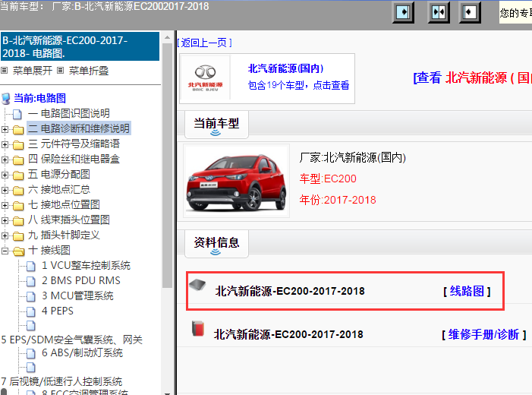Click the red EC200 car thumbnail
Screen dimensions: 532x395
237,181
